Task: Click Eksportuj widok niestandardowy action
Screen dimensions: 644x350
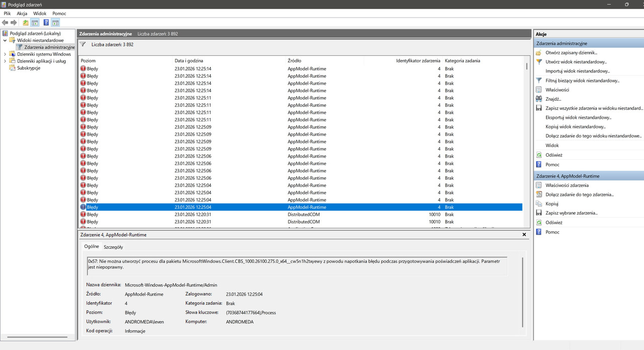Action: (x=579, y=117)
